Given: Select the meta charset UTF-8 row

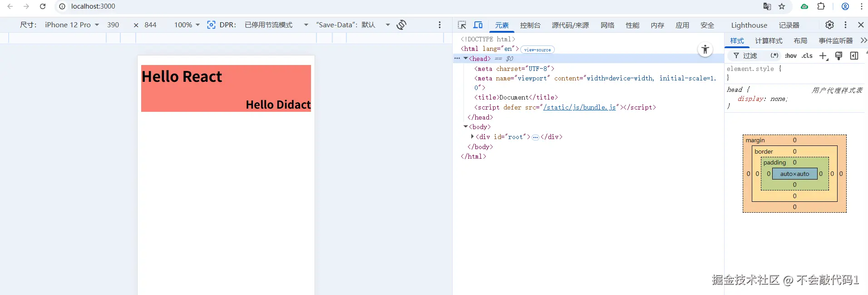Looking at the screenshot, I should click(x=514, y=69).
